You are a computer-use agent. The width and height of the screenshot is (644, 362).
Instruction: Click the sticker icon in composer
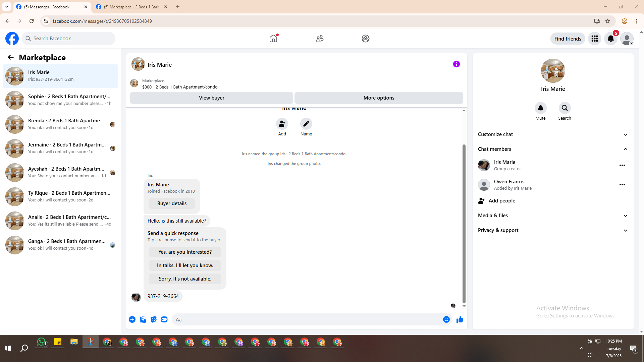(154, 319)
